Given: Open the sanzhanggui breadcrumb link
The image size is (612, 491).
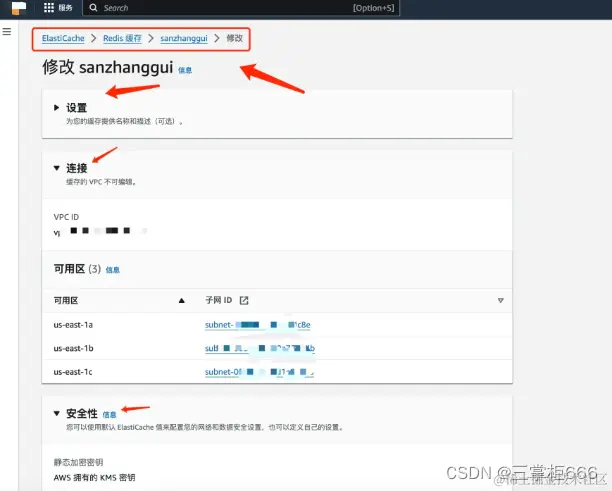Looking at the screenshot, I should click(x=184, y=38).
